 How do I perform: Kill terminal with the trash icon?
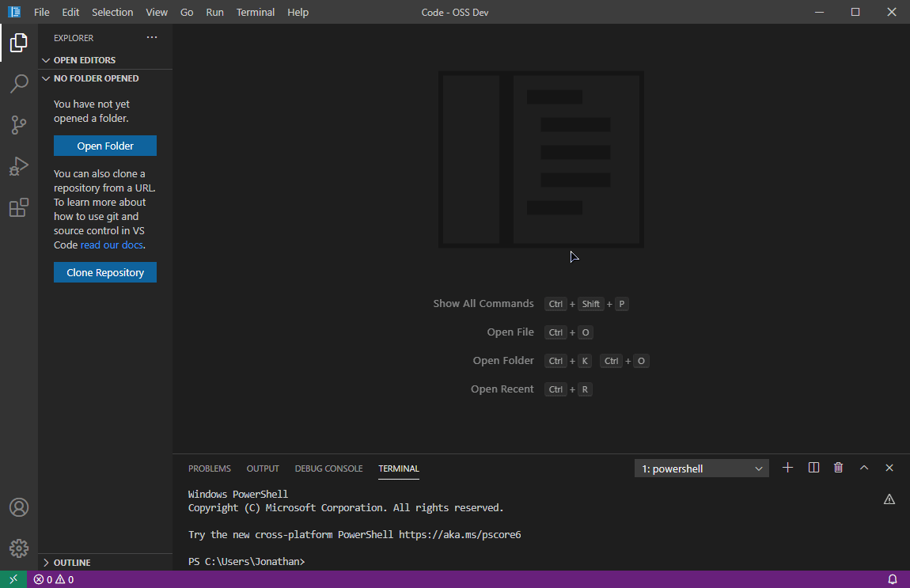point(839,468)
